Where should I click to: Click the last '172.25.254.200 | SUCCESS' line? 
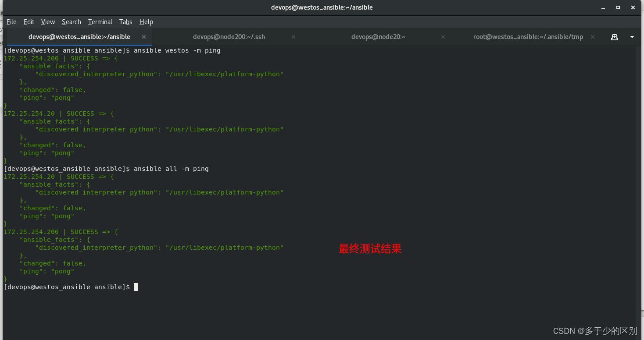[61, 232]
